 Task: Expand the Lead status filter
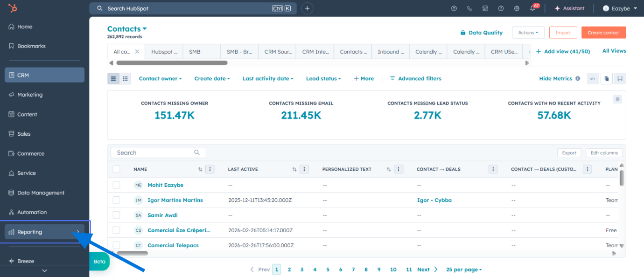click(323, 79)
